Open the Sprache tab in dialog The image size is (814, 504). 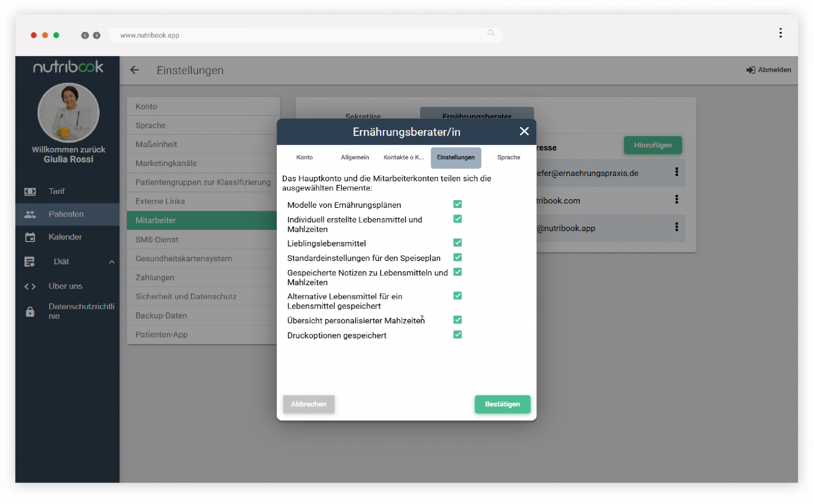click(x=508, y=157)
